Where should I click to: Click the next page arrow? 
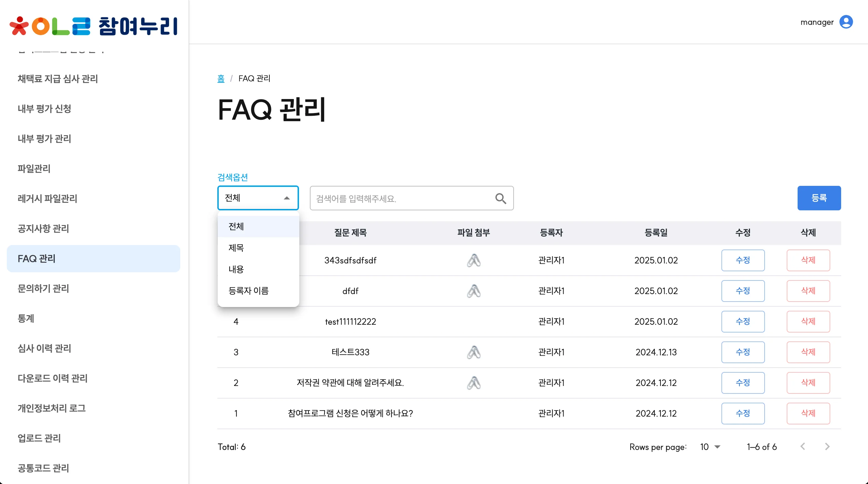pyautogui.click(x=828, y=447)
